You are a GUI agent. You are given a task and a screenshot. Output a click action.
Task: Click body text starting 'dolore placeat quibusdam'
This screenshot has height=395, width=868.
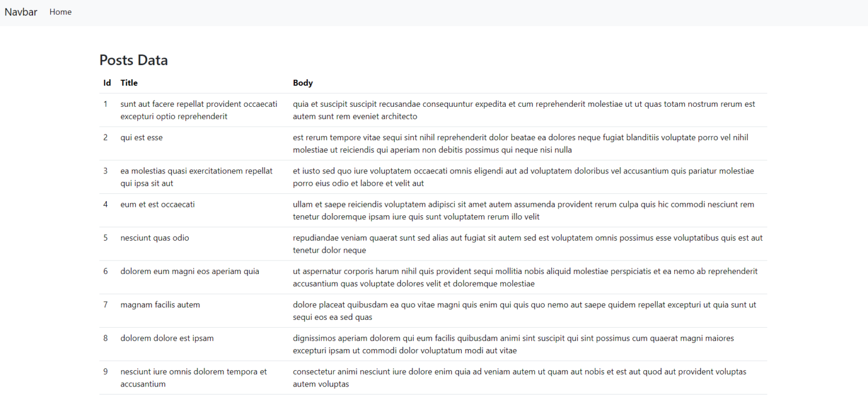[x=524, y=311]
